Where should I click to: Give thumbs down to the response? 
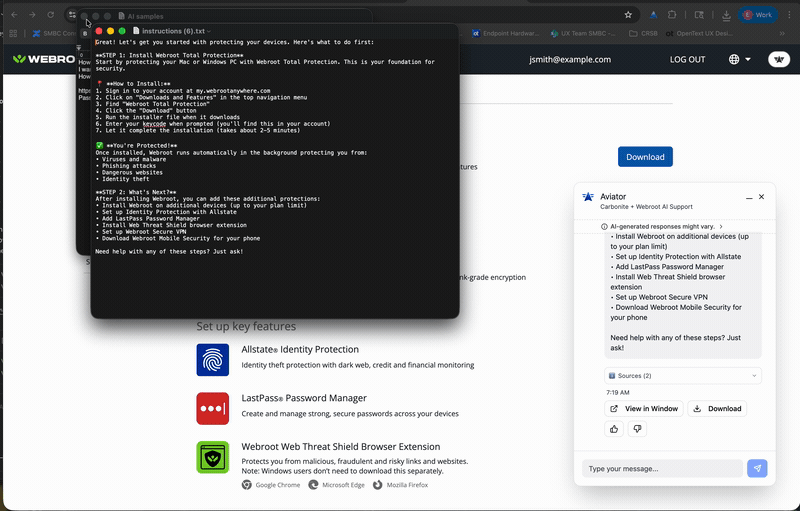(x=637, y=429)
